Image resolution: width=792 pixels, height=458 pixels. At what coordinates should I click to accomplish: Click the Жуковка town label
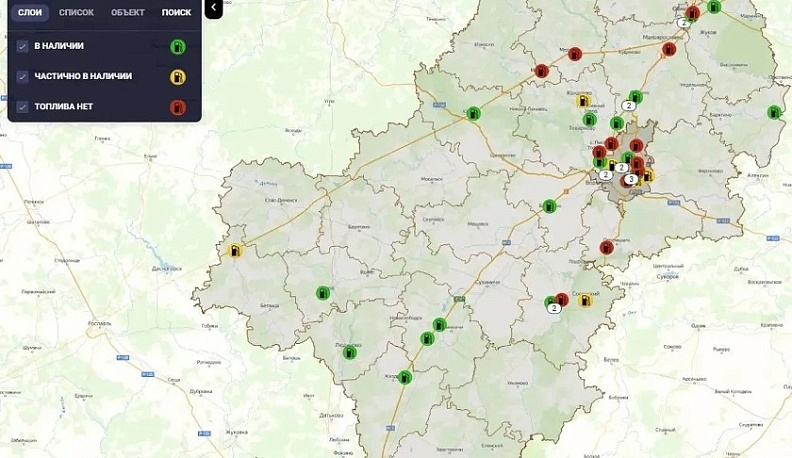pos(236,432)
